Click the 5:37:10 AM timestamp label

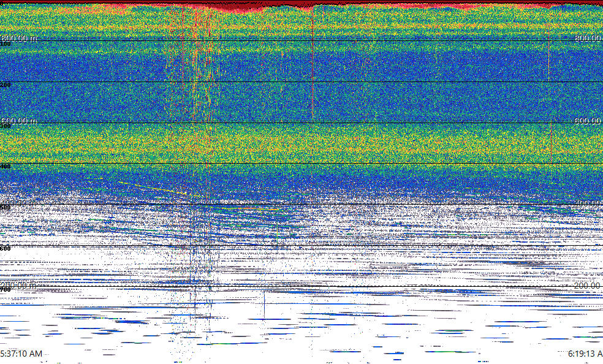click(21, 354)
